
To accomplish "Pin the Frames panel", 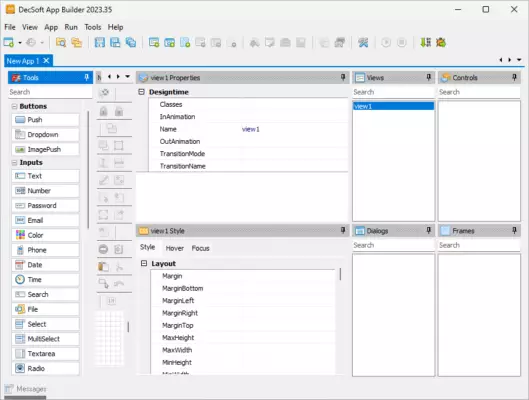I will click(514, 231).
